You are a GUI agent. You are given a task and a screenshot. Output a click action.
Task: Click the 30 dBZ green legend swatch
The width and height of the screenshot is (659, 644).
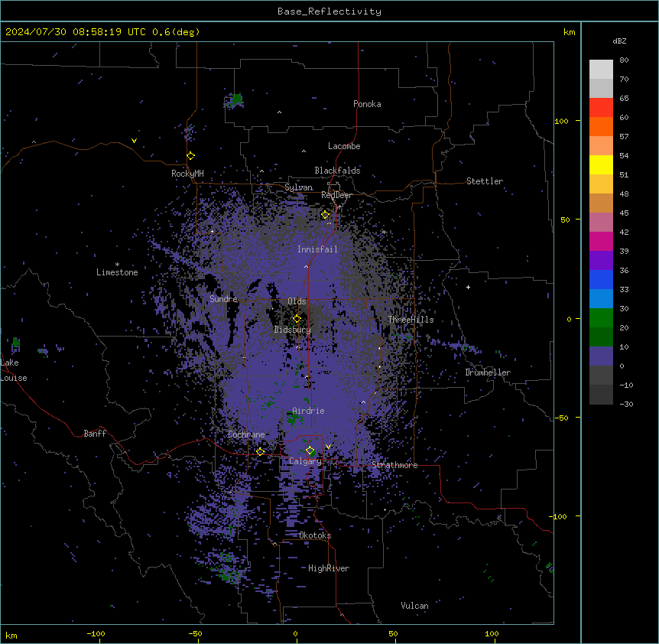click(601, 318)
